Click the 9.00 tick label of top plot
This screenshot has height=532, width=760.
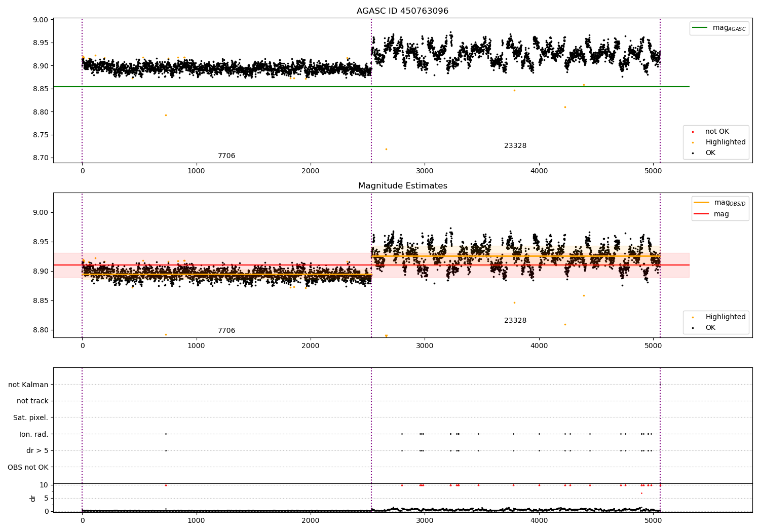pyautogui.click(x=40, y=20)
